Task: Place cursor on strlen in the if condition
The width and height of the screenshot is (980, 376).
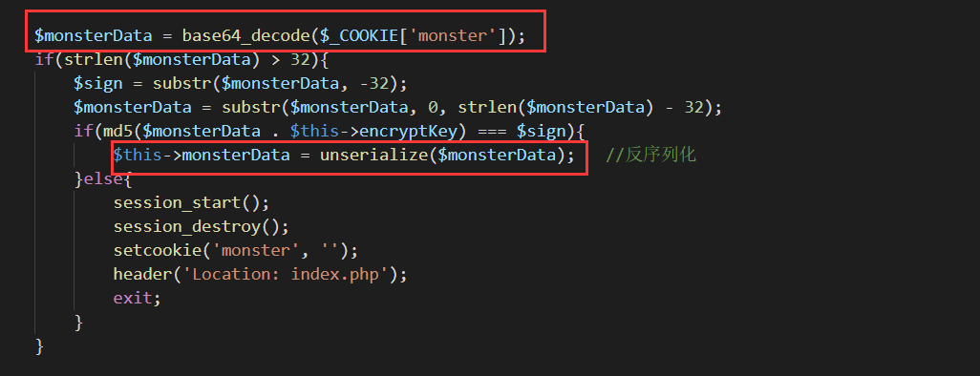Action: click(86, 60)
